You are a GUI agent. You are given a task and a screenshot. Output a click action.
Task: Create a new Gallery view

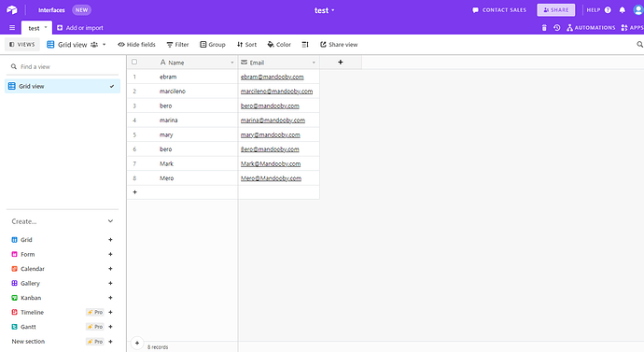click(110, 283)
